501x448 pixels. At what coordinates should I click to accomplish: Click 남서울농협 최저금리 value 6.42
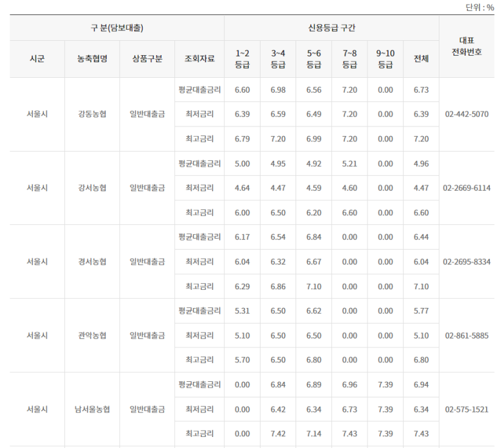[278, 409]
